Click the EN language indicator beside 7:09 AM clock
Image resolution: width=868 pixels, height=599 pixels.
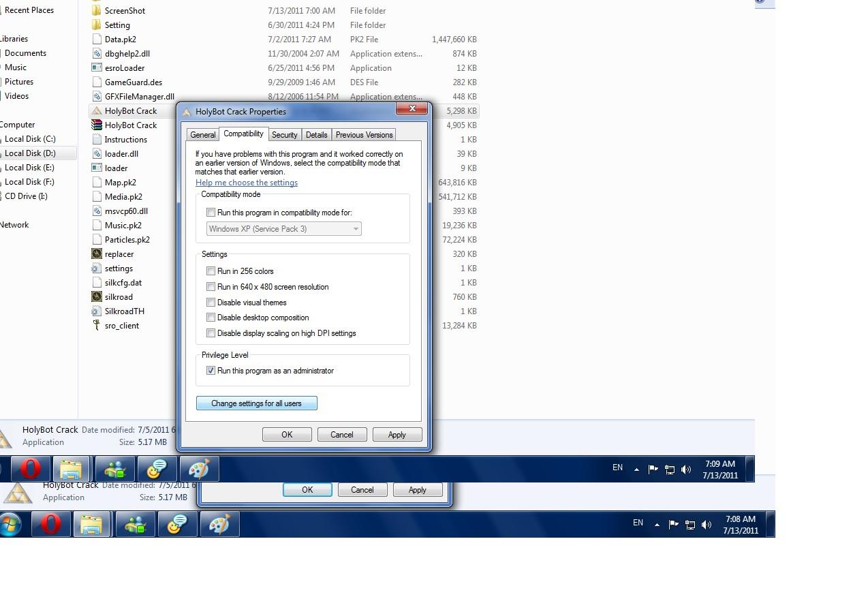(617, 467)
